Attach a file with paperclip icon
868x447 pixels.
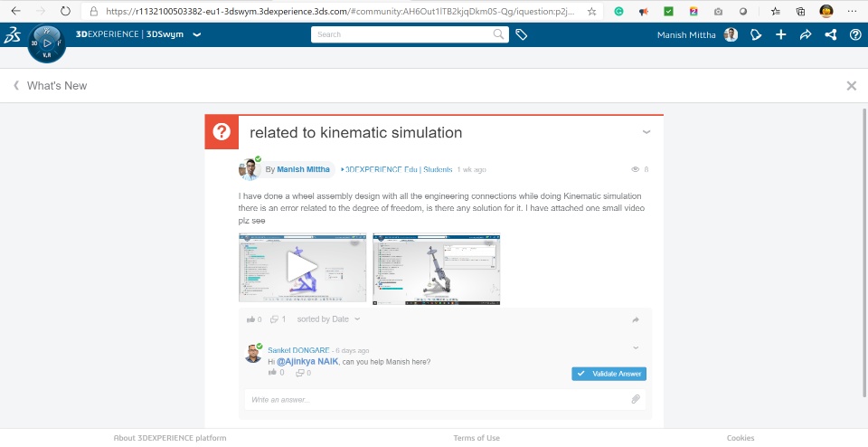click(636, 399)
